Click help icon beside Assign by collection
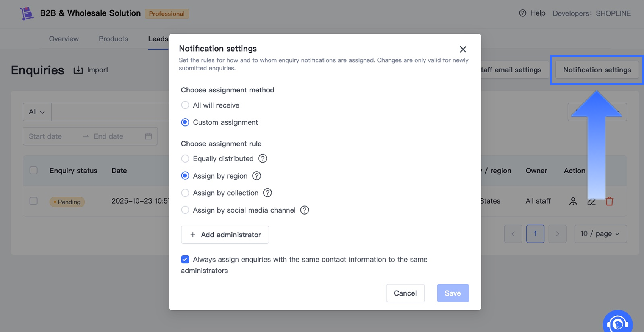Screen dimensions: 644x332 coord(267,193)
